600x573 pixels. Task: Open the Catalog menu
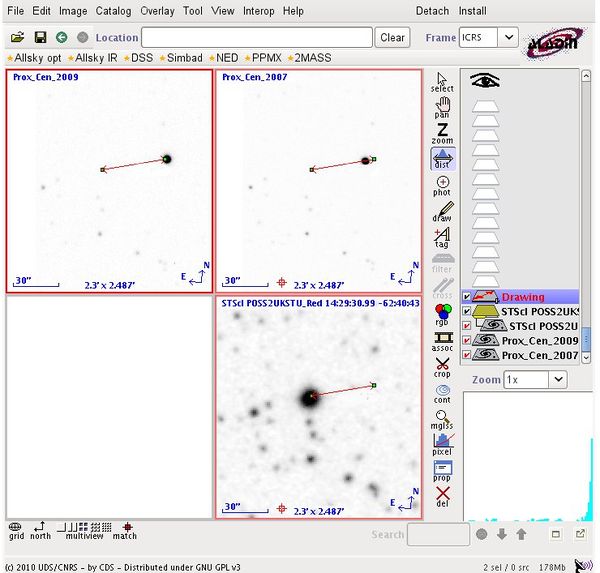click(x=113, y=11)
